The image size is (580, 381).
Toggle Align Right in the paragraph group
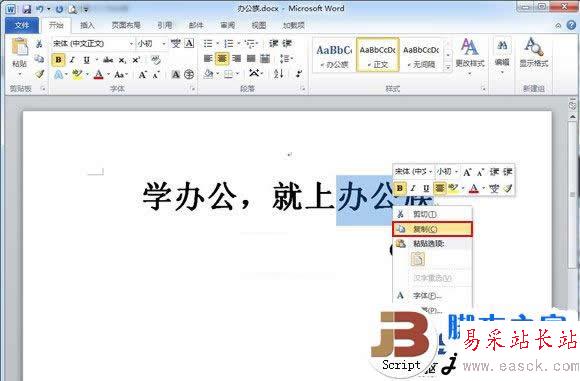[x=236, y=58]
